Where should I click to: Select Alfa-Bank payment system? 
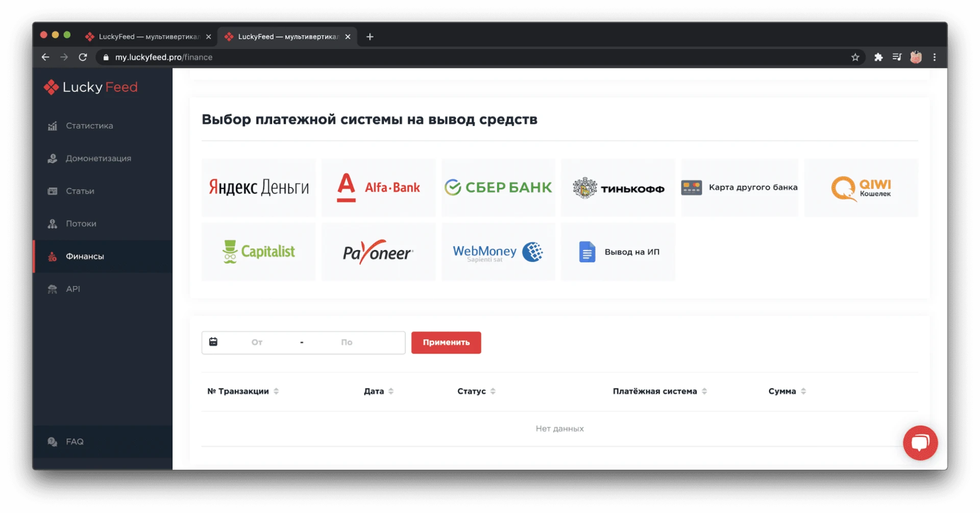click(x=379, y=188)
